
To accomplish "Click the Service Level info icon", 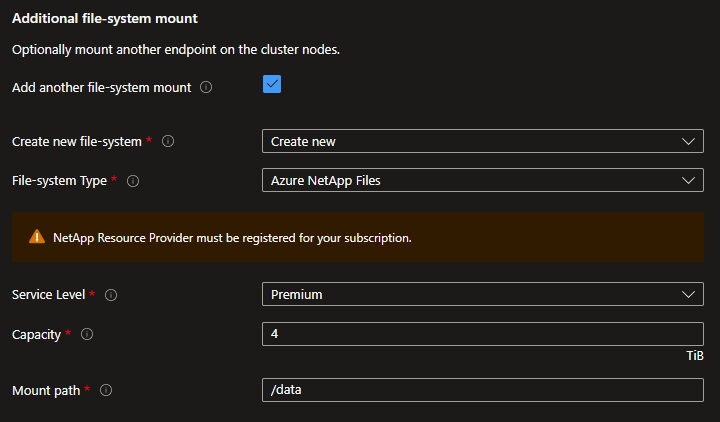I will 111,295.
